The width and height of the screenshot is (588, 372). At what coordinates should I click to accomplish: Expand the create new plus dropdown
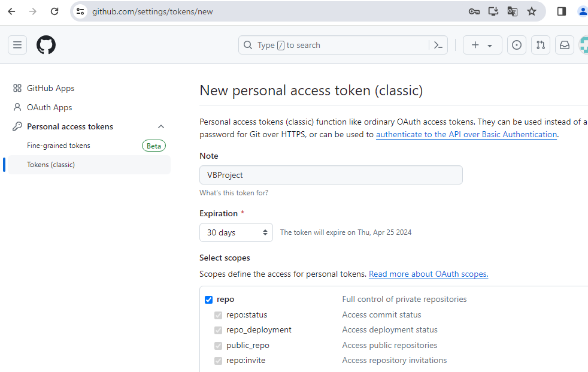(482, 45)
